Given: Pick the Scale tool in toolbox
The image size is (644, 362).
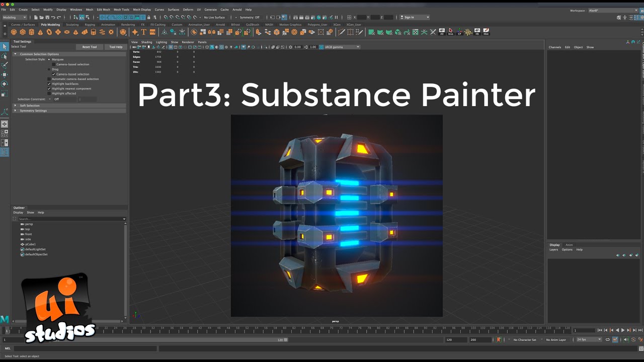Looking at the screenshot, I should point(5,94).
